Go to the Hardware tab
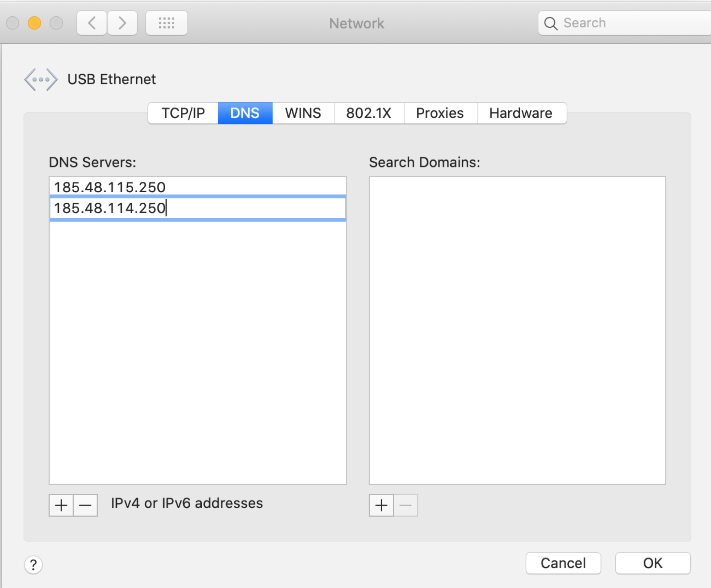This screenshot has height=588, width=711. [x=521, y=113]
